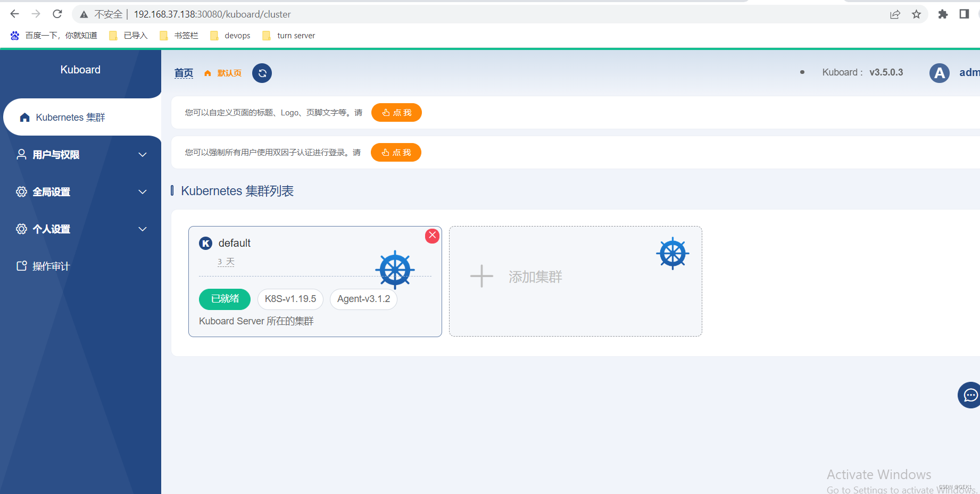Click the 添加集群 card to add a cluster
The image size is (980, 494).
(535, 277)
